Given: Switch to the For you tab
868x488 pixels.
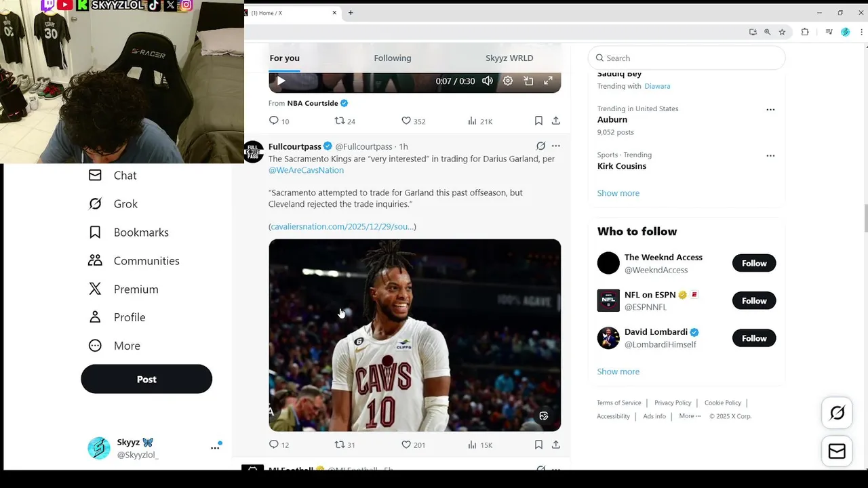Looking at the screenshot, I should tap(284, 58).
